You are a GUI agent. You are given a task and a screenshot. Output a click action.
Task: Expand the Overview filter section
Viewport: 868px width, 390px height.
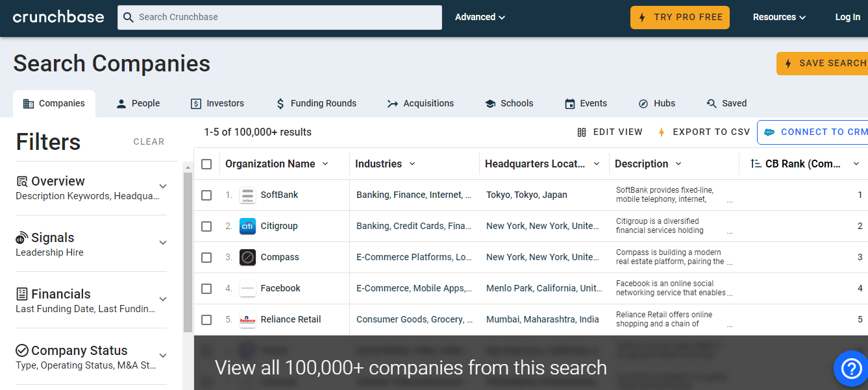pos(163,187)
